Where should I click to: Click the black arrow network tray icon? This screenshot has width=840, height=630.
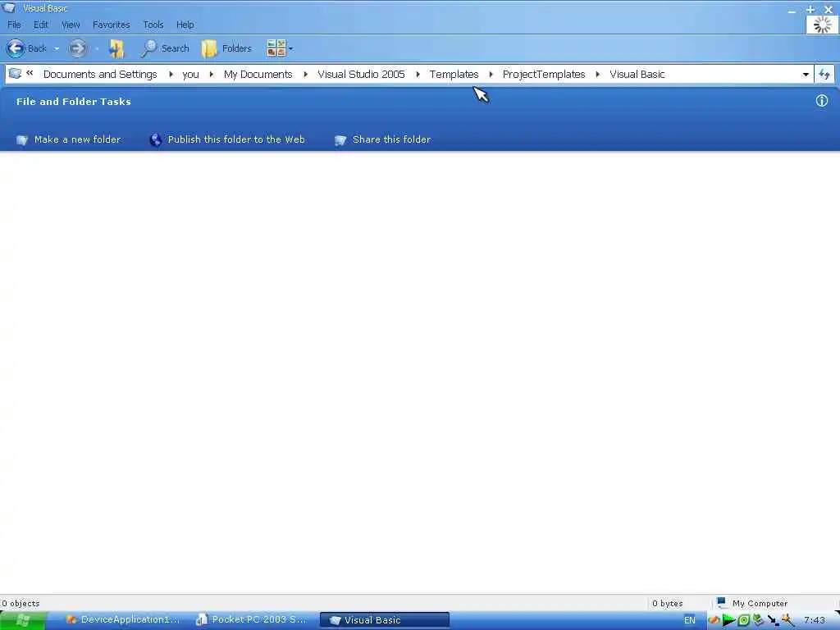(x=773, y=620)
